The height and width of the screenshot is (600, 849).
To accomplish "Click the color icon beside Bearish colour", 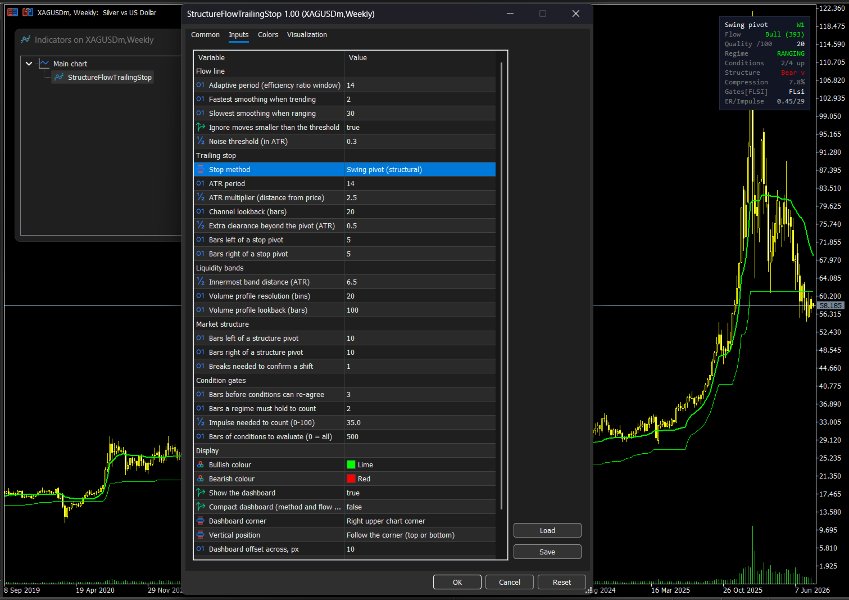I will tap(201, 479).
